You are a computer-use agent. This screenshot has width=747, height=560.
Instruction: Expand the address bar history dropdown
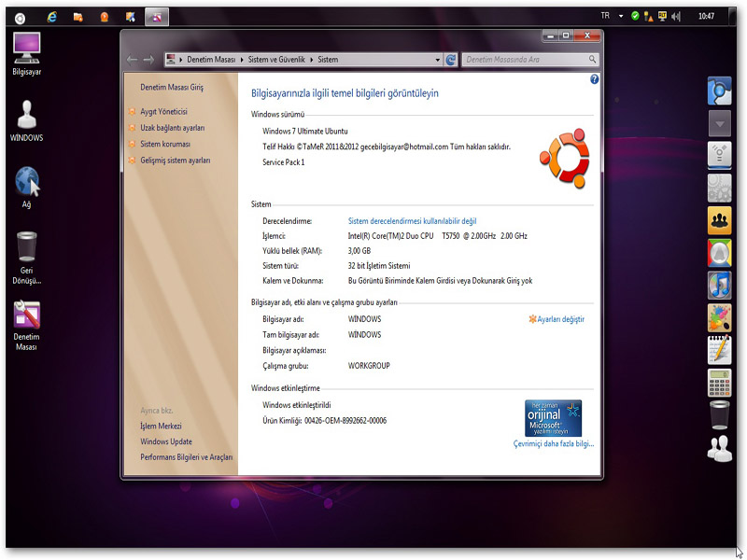click(438, 60)
